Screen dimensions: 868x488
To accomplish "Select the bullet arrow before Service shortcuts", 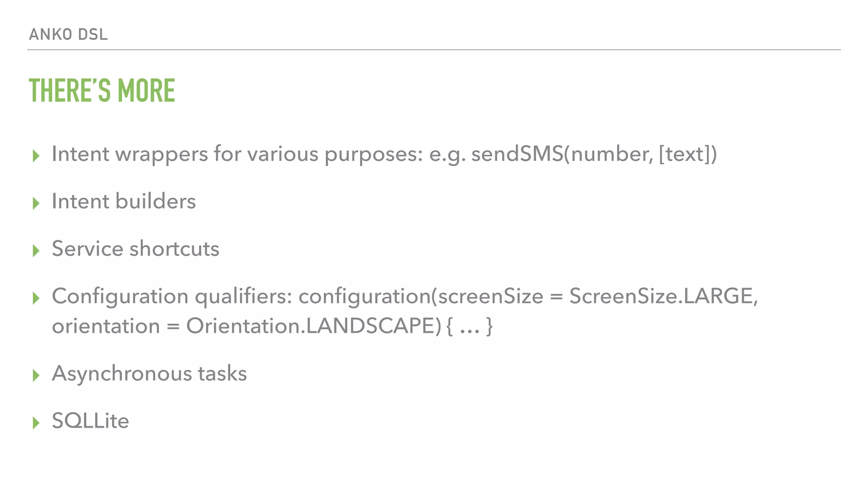I will point(36,251).
